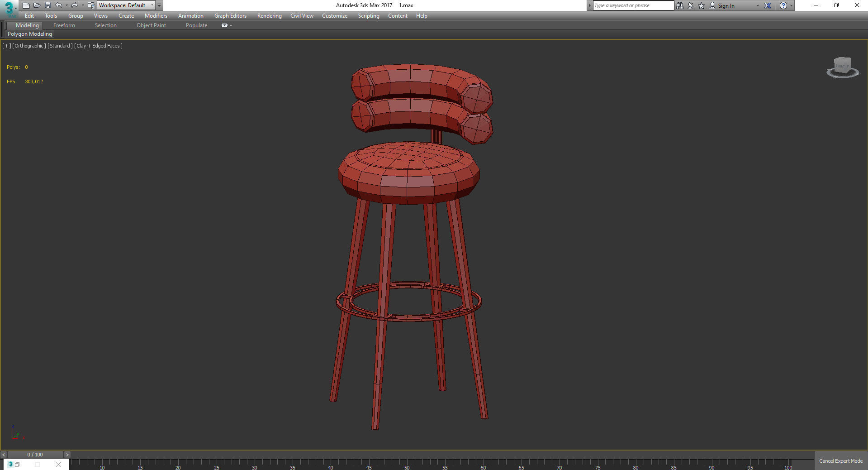Switch to the Object Paint ribbon tab
The image size is (868, 470).
pyautogui.click(x=151, y=25)
